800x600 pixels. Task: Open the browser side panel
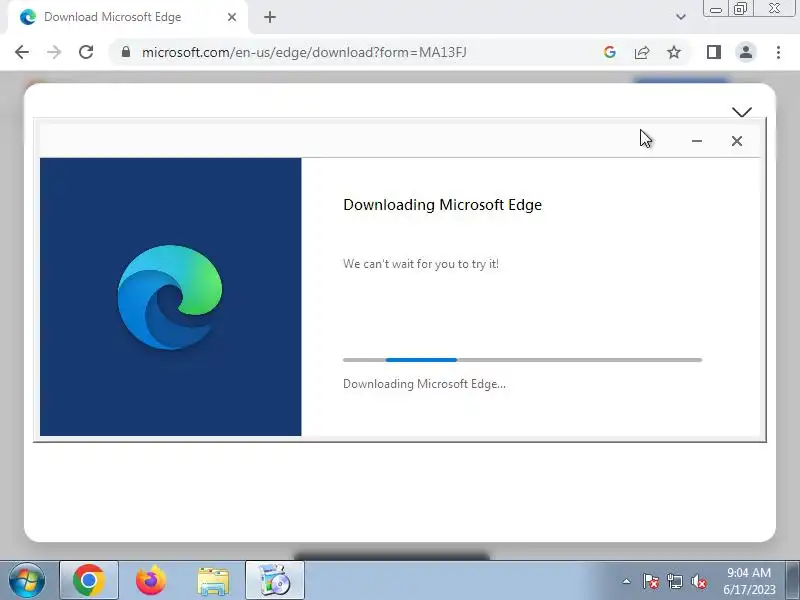(x=714, y=52)
